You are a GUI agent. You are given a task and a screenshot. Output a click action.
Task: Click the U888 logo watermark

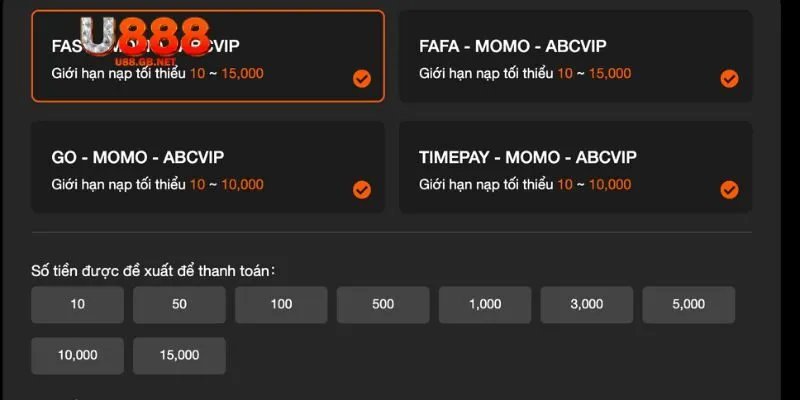pyautogui.click(x=145, y=37)
